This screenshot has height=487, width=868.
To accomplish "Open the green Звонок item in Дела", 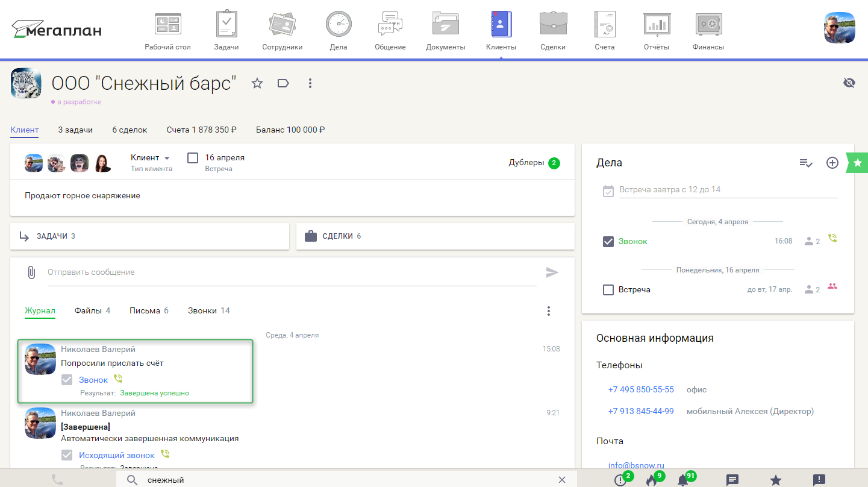I will tap(633, 242).
